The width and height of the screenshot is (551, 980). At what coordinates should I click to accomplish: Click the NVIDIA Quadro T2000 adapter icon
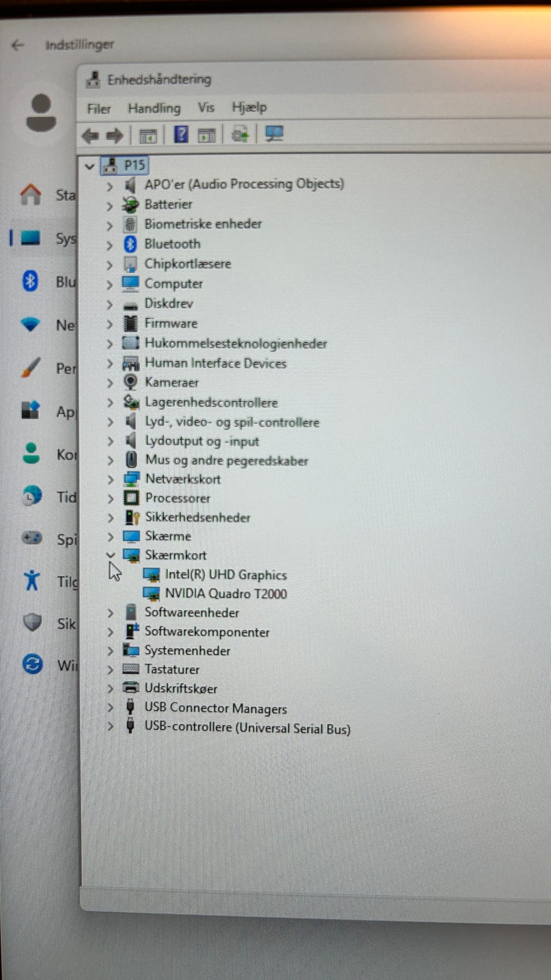pyautogui.click(x=152, y=594)
